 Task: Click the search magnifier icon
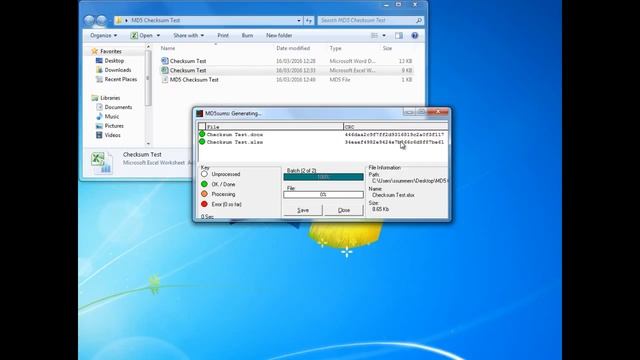(x=418, y=20)
